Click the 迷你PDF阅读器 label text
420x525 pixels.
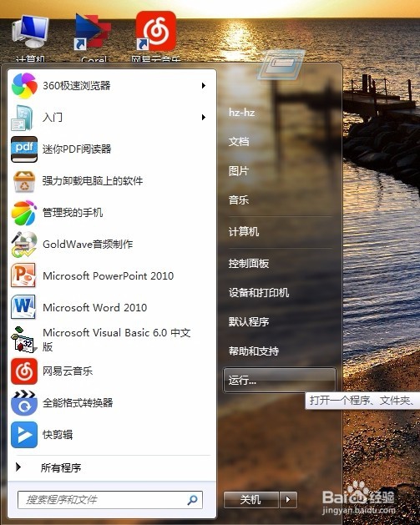coord(77,149)
